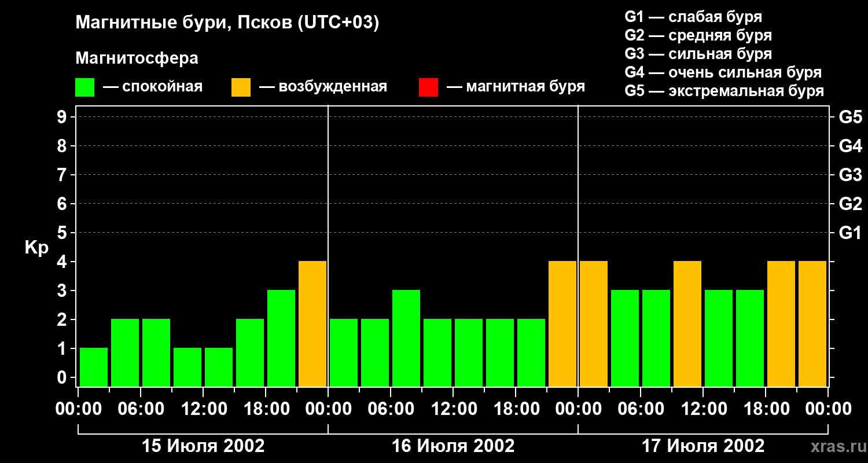The width and height of the screenshot is (868, 463).
Task: Select the 15 Июля 18:00–21:00 green bar (Kp 3)
Action: (281, 338)
